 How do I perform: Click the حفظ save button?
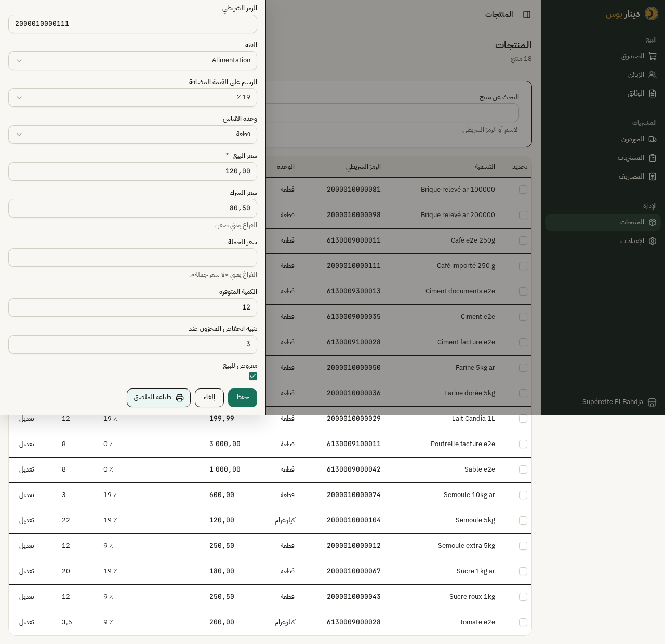(x=243, y=398)
